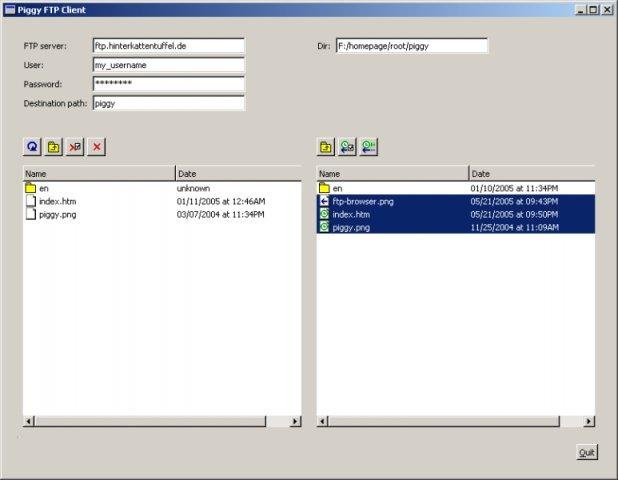
Task: Click local list scrollbar right arrow
Action: click(x=589, y=421)
